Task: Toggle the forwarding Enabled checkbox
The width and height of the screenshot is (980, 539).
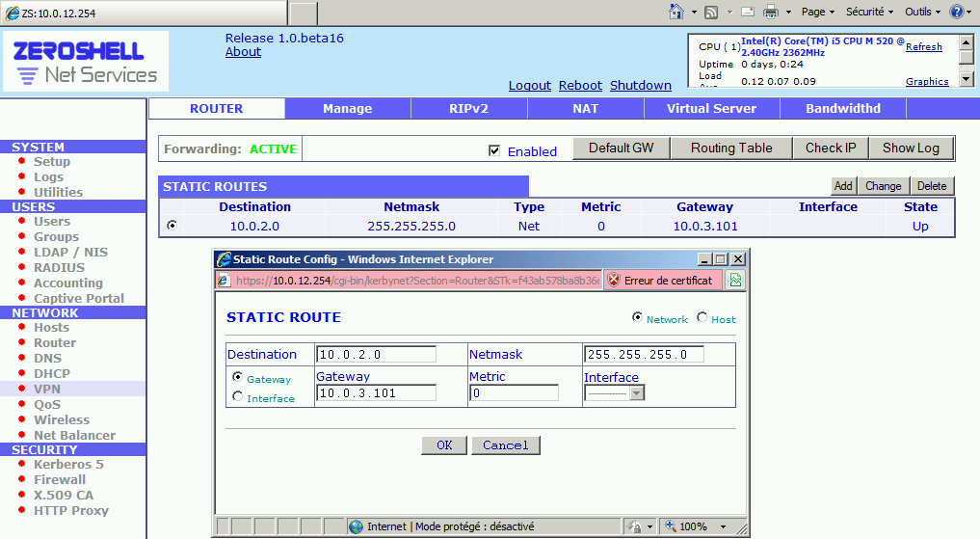Action: point(494,150)
